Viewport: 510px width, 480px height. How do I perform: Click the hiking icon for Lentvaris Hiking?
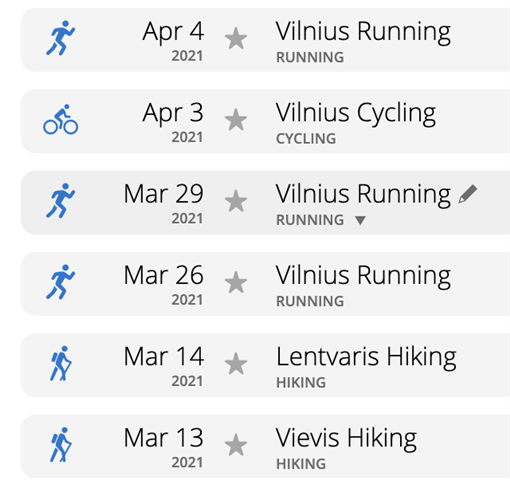point(61,363)
